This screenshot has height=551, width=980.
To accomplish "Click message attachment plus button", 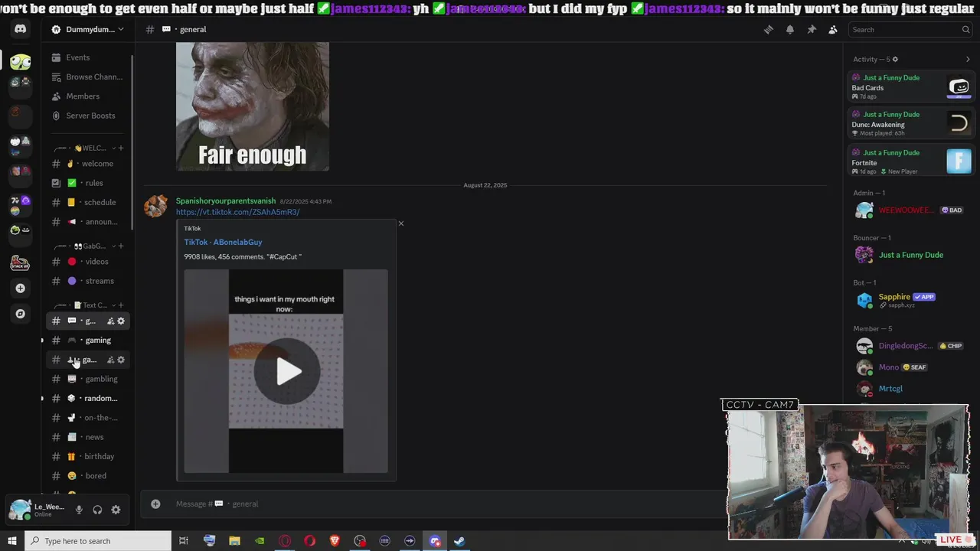I will coord(155,504).
